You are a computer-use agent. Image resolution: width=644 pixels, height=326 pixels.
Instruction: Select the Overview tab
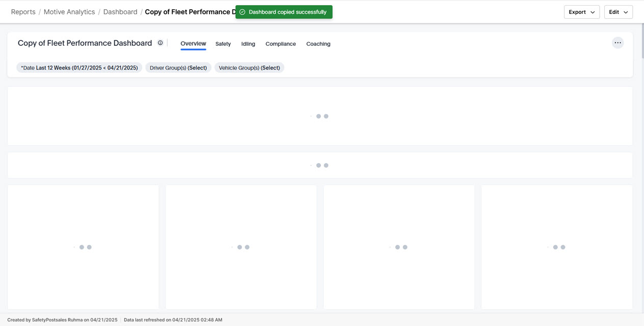pos(193,44)
